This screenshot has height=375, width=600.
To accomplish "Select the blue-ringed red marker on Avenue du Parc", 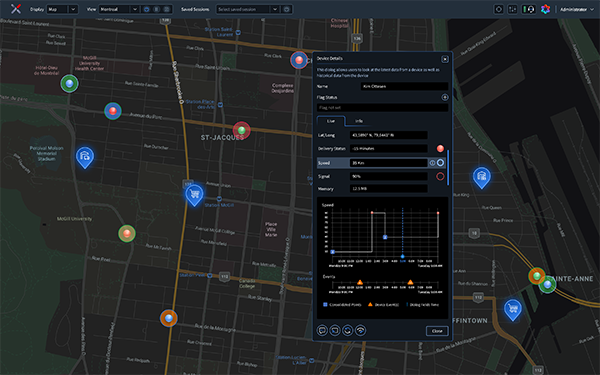I will pyautogui.click(x=112, y=111).
